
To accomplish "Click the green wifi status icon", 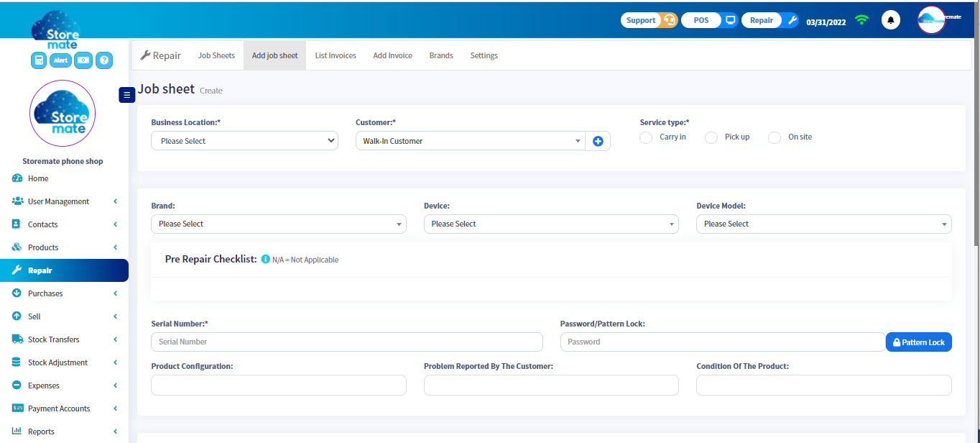I will click(861, 20).
